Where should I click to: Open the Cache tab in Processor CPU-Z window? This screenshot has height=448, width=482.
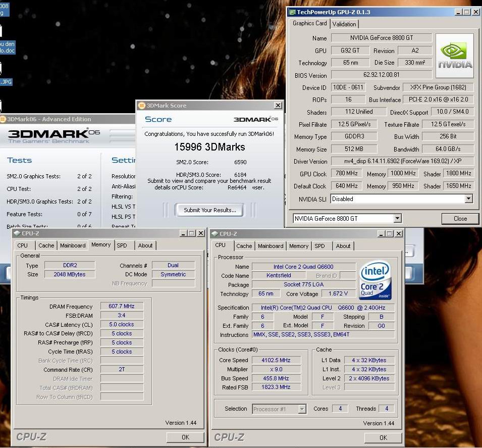pos(244,246)
